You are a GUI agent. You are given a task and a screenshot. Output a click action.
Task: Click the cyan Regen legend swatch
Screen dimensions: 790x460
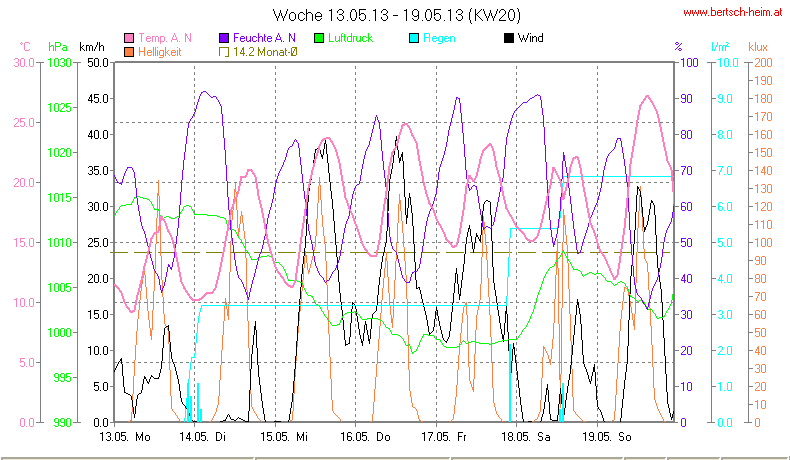point(414,38)
